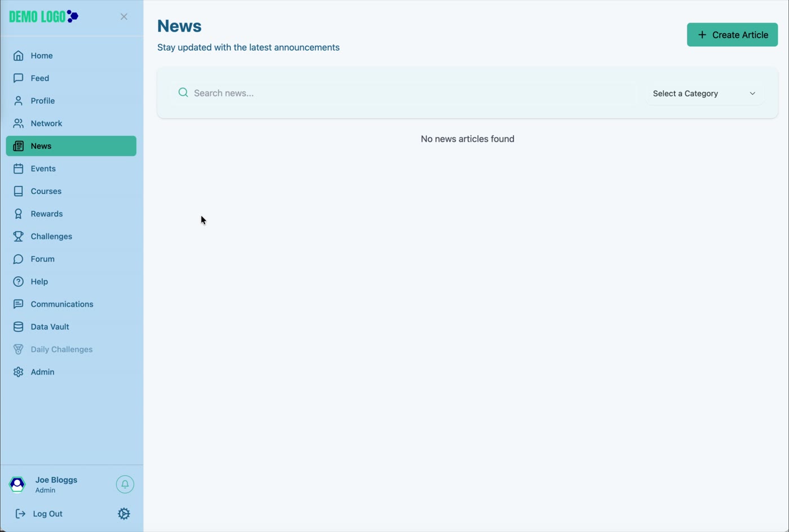Open Courses menu item

point(71,191)
